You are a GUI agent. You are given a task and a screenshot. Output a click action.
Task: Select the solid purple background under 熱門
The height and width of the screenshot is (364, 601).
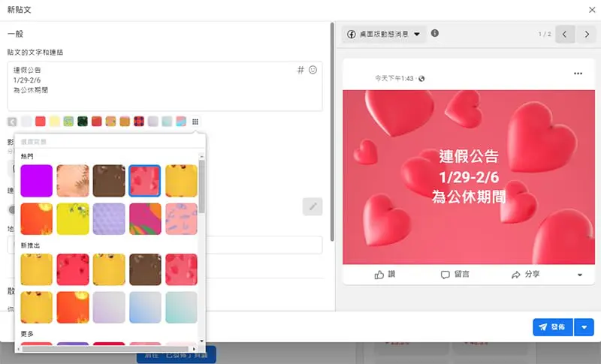[36, 181]
